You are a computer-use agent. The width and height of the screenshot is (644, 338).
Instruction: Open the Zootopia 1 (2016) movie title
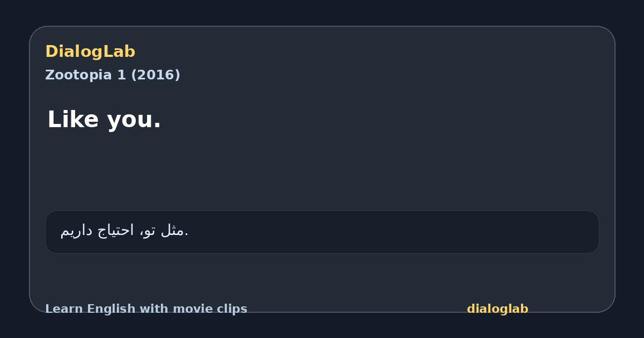[113, 75]
